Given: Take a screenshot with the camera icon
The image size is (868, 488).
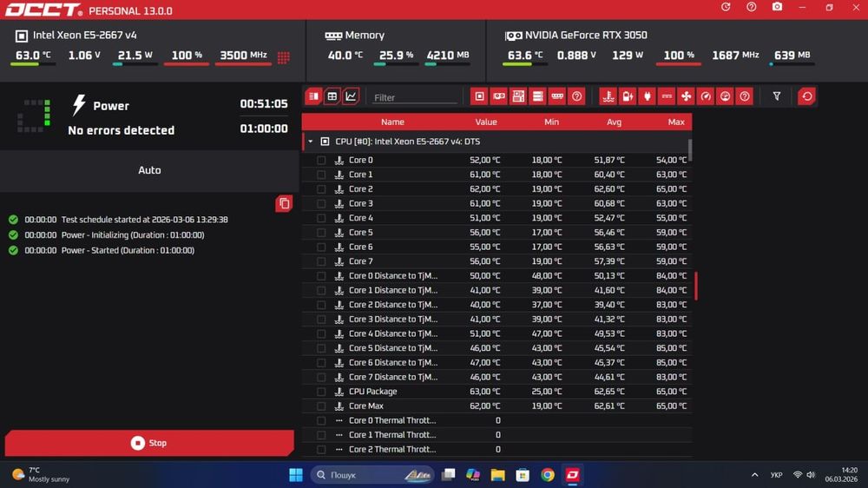Looking at the screenshot, I should pyautogui.click(x=777, y=7).
